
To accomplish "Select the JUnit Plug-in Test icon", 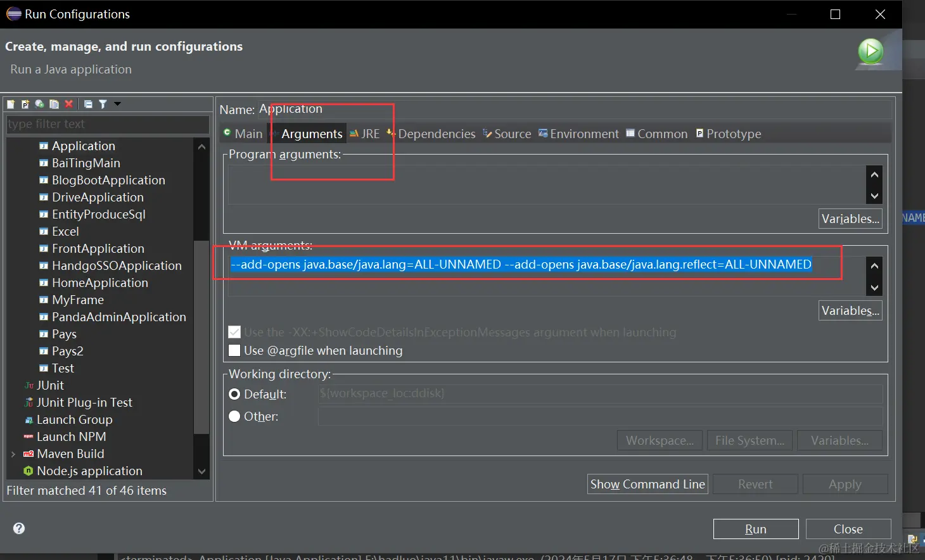I will pos(29,402).
